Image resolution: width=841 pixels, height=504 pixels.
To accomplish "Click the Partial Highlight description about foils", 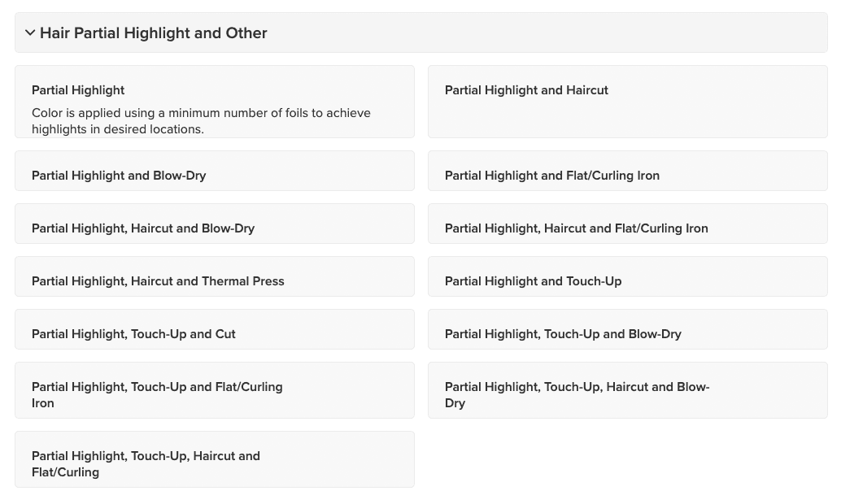I will click(x=201, y=121).
